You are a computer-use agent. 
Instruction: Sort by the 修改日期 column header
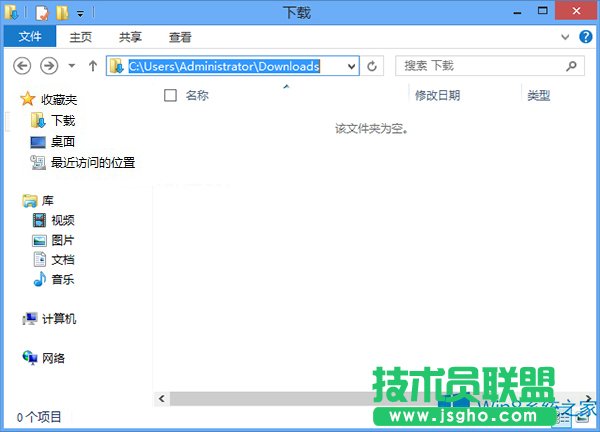pyautogui.click(x=437, y=95)
